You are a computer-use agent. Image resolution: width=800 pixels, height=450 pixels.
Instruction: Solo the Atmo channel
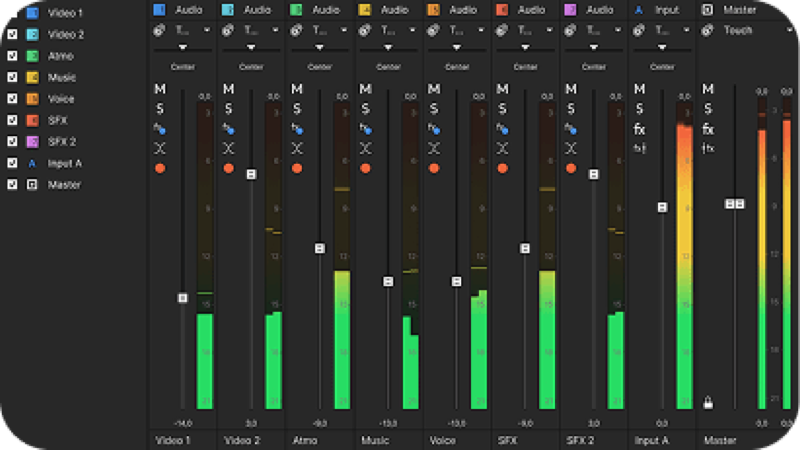pyautogui.click(x=296, y=109)
